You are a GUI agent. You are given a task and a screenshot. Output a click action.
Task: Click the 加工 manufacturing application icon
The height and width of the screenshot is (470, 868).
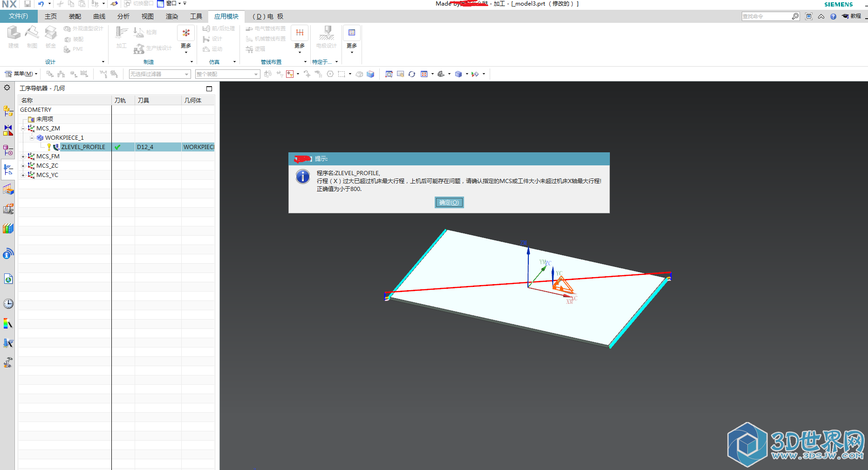click(x=122, y=37)
